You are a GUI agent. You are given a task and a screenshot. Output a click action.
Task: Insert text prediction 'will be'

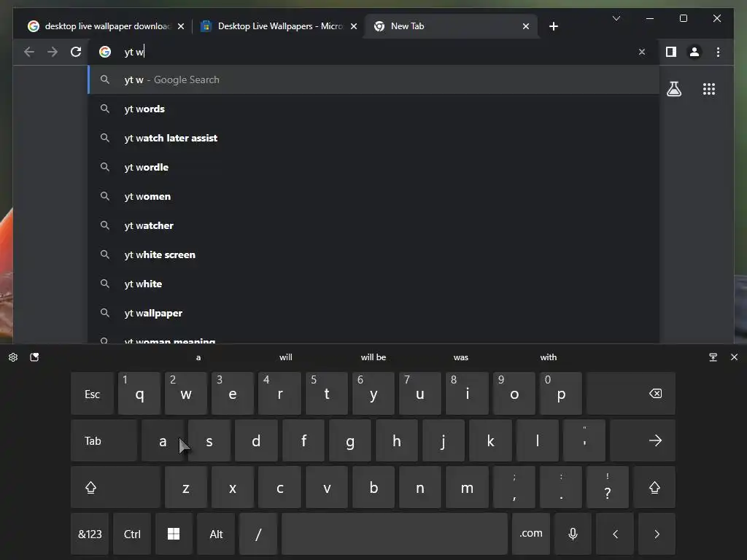[x=373, y=357]
